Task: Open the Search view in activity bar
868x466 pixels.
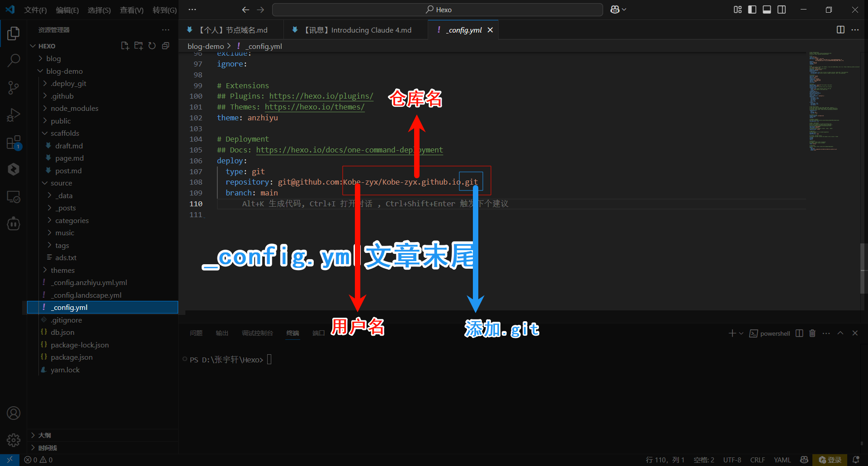Action: click(14, 60)
